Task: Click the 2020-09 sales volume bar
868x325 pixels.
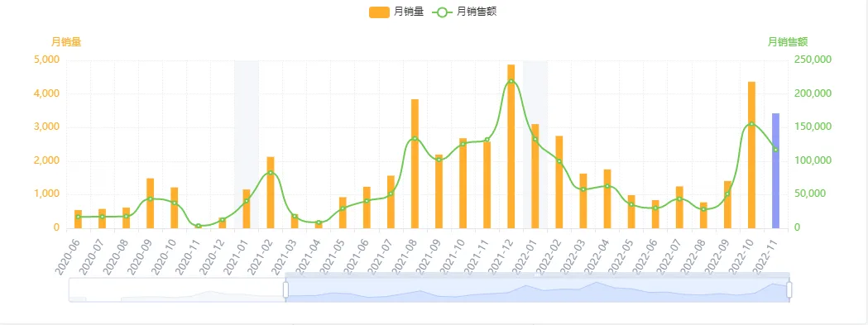Action: click(150, 203)
